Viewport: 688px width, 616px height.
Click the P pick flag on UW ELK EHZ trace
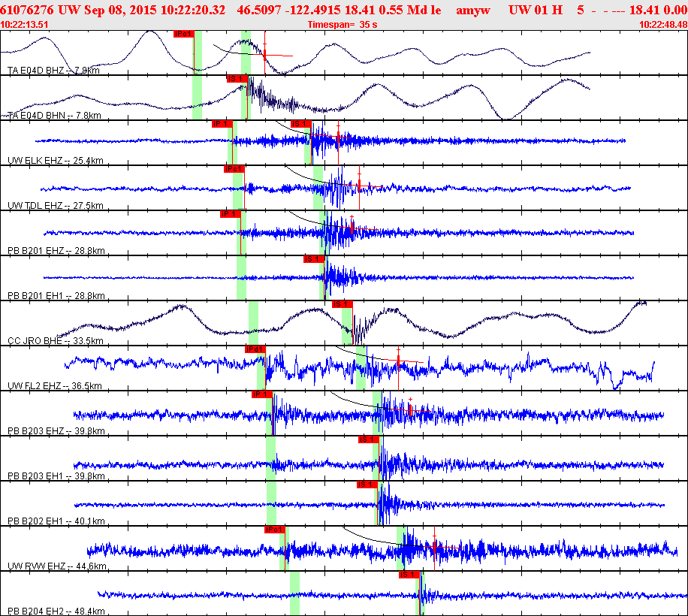pyautogui.click(x=222, y=124)
